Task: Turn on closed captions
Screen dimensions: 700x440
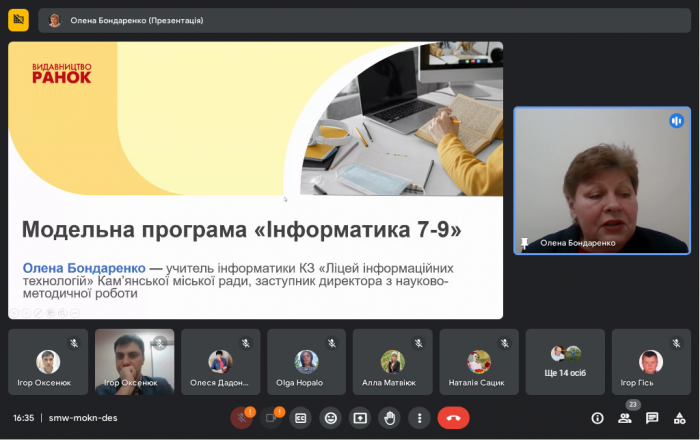Action: [x=300, y=418]
